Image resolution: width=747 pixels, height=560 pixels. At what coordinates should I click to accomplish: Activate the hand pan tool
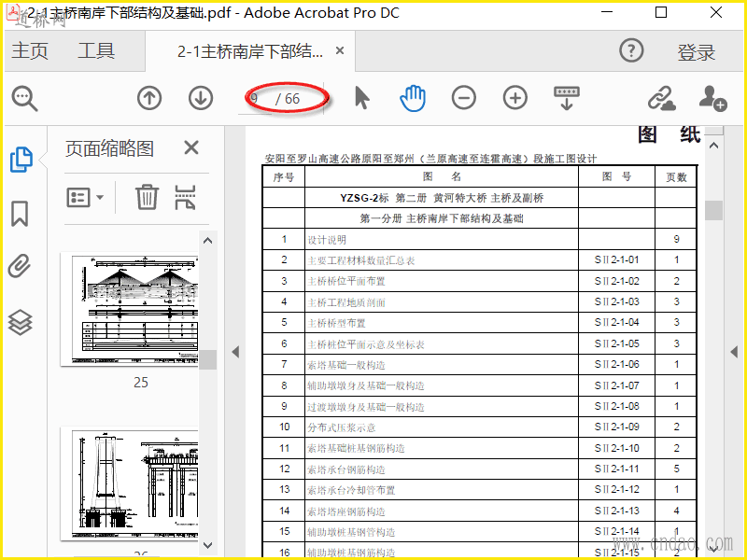click(413, 98)
